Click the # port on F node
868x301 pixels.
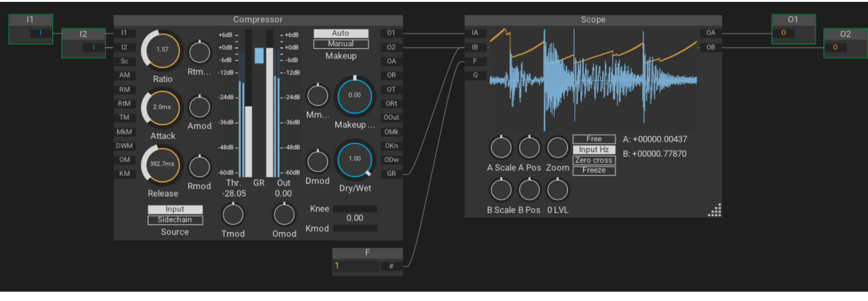391,266
